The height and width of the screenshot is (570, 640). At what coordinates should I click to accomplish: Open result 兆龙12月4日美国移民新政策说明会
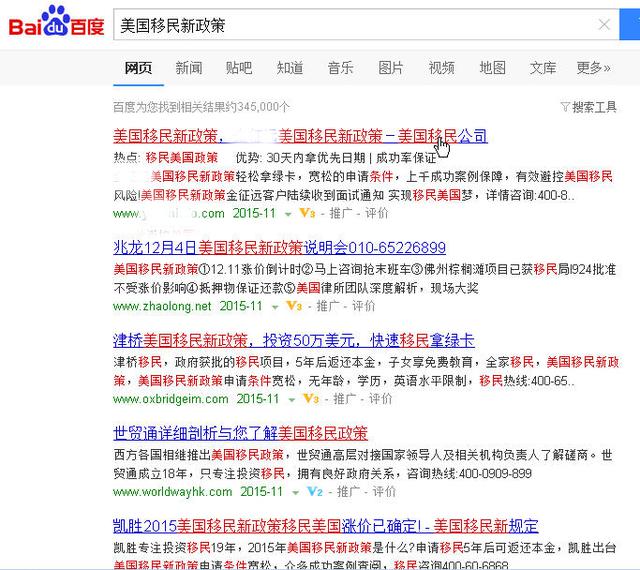[279, 247]
